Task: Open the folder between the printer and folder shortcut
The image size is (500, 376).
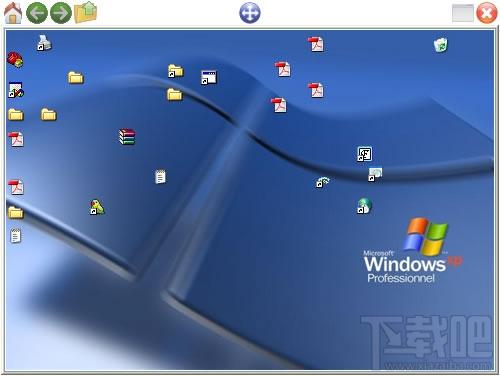Action: pos(76,77)
